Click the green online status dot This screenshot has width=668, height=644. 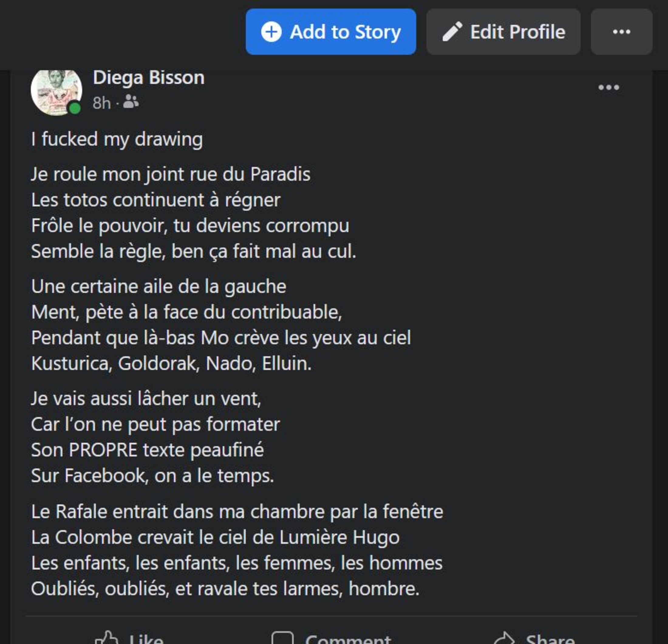75,108
